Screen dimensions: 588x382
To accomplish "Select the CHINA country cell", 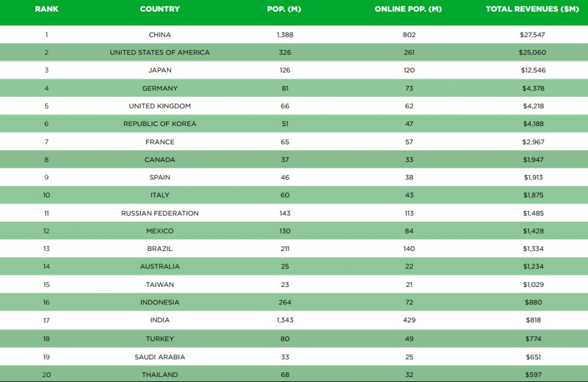I will point(160,35).
